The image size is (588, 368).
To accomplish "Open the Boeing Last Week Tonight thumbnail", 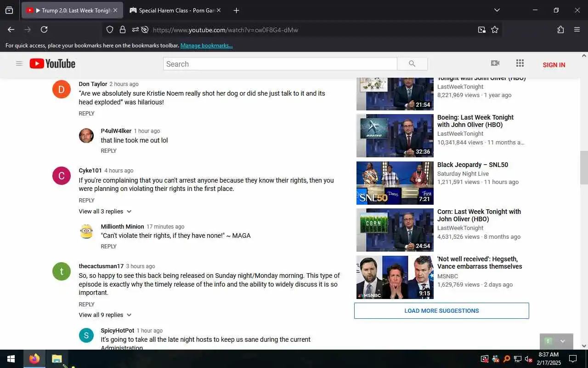I will pos(395,136).
